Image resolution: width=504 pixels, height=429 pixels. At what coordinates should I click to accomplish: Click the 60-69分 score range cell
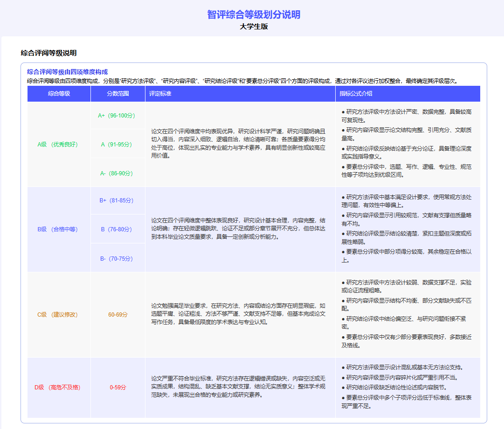(118, 314)
